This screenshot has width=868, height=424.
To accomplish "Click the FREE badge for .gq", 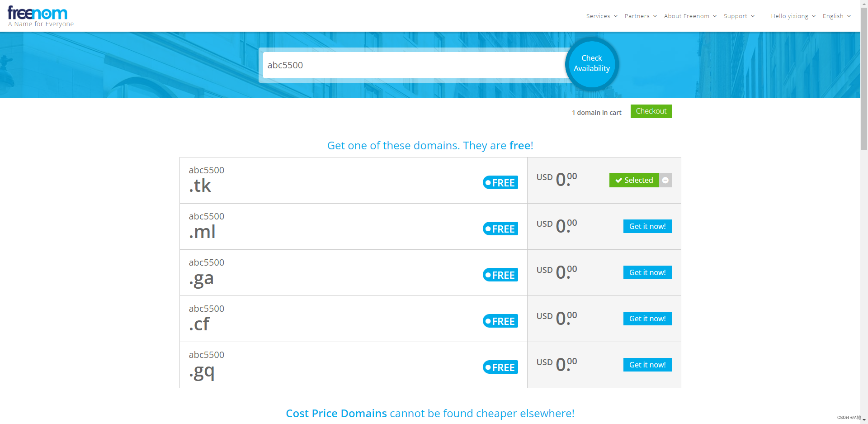I will click(500, 367).
